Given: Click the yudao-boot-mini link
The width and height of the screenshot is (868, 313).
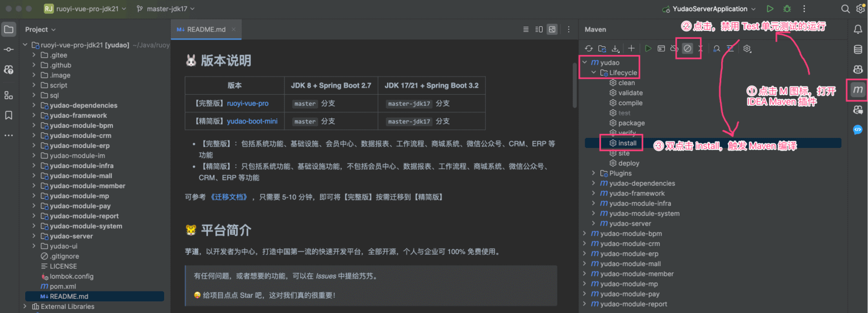Looking at the screenshot, I should (252, 121).
